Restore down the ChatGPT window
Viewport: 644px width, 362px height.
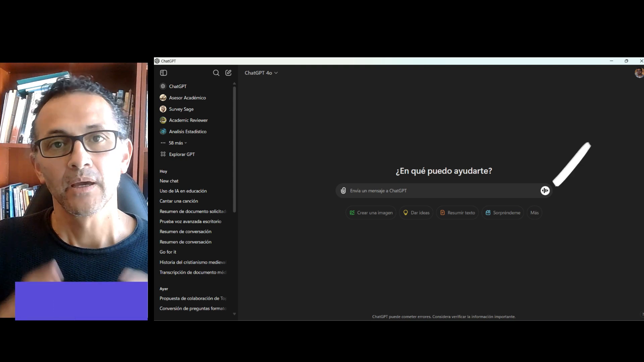626,61
